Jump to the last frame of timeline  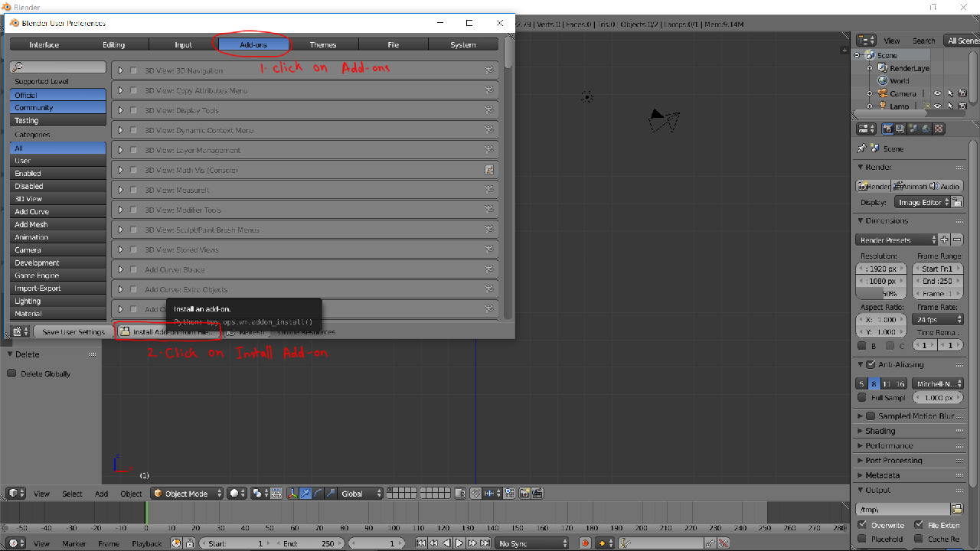point(485,543)
